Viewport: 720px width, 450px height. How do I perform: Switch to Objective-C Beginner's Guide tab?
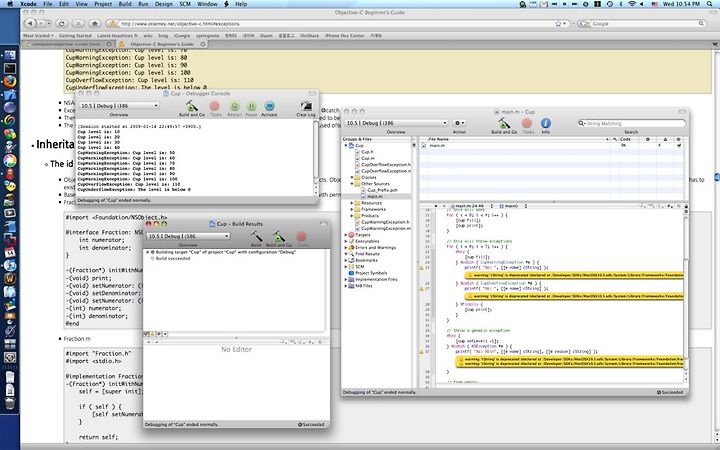point(162,44)
